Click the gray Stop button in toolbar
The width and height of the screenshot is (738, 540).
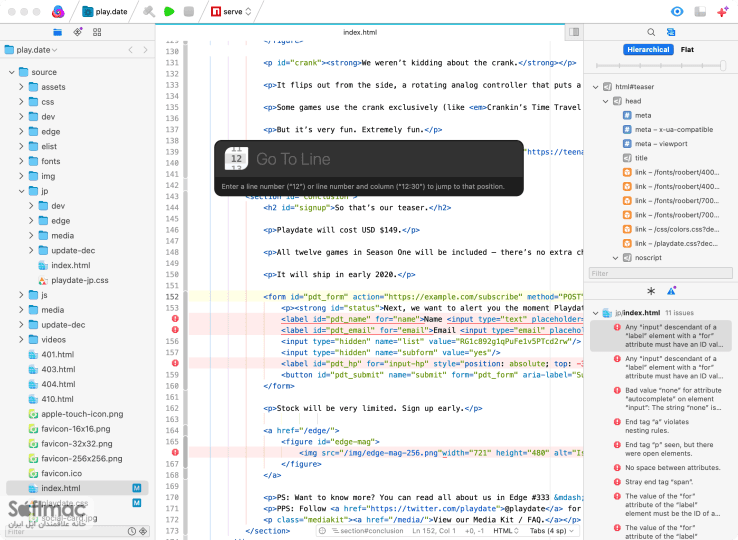[189, 11]
